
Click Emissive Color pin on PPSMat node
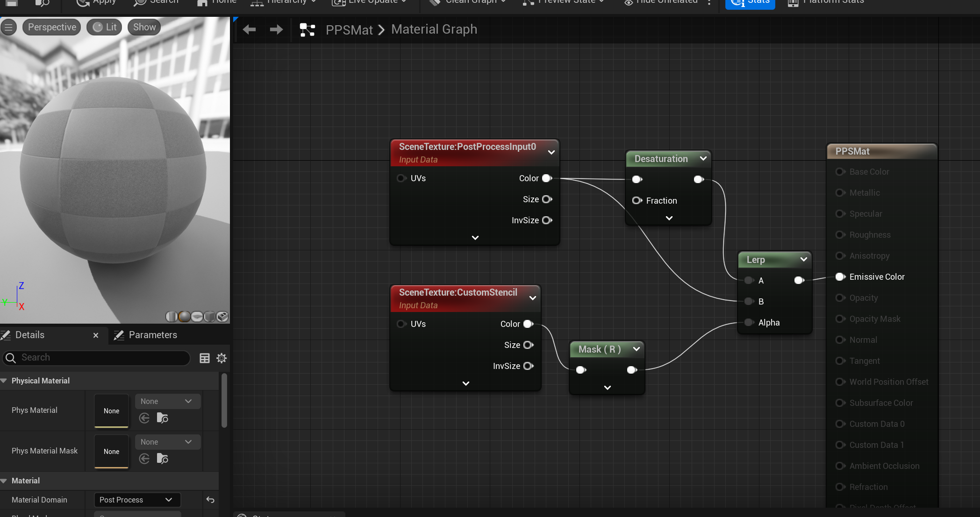pos(840,277)
